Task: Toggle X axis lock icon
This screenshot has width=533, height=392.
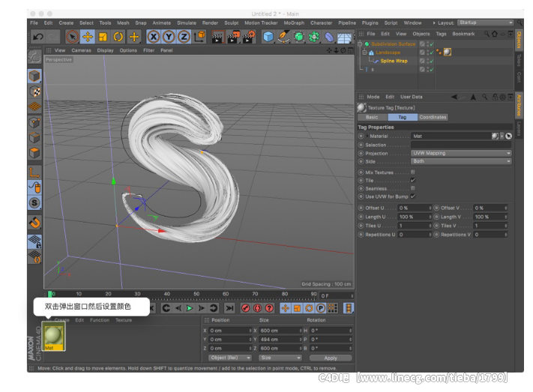Action: point(154,36)
